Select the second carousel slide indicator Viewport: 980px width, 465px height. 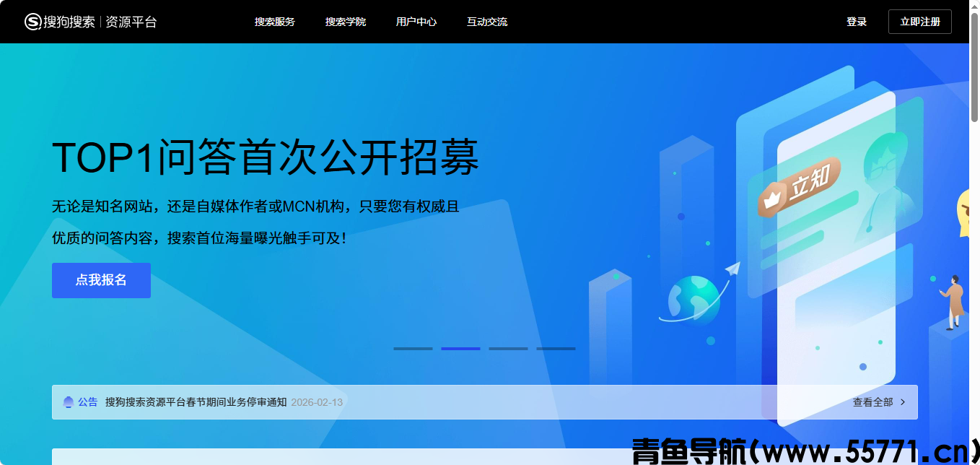460,349
